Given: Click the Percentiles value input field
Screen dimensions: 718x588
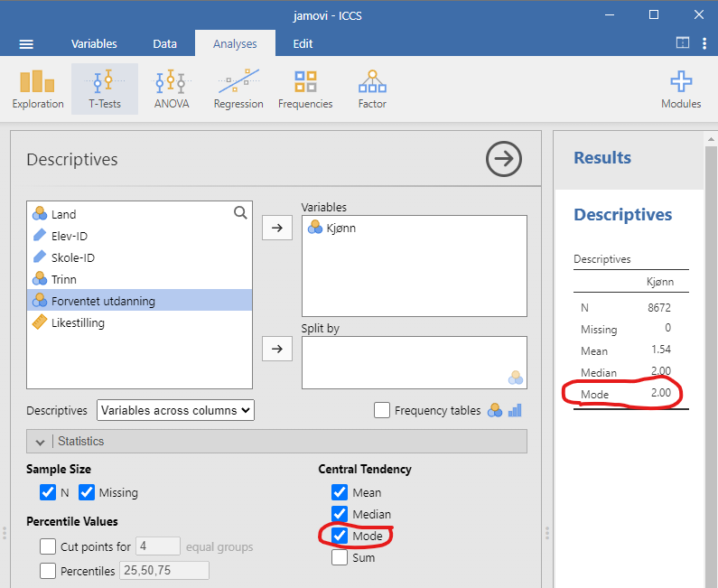Looking at the screenshot, I should tap(163, 570).
